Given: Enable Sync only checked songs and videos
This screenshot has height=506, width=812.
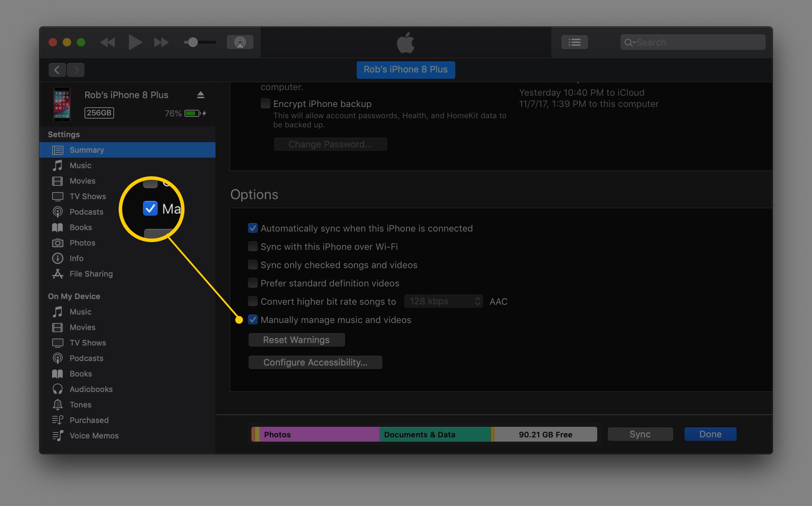Looking at the screenshot, I should pos(252,265).
